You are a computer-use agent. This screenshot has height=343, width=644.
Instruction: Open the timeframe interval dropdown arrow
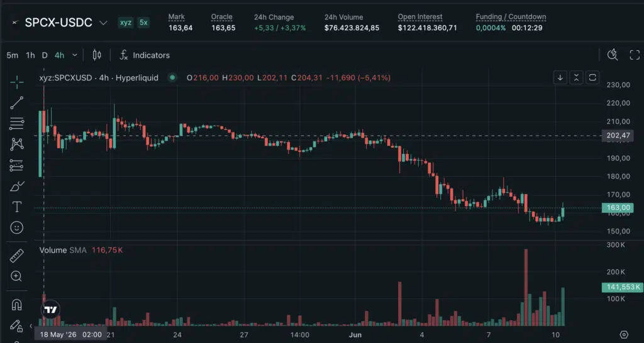click(74, 55)
